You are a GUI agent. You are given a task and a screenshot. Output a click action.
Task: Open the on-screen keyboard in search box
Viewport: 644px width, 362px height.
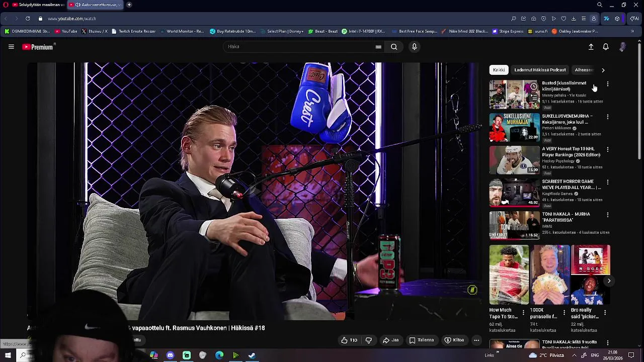pyautogui.click(x=378, y=47)
